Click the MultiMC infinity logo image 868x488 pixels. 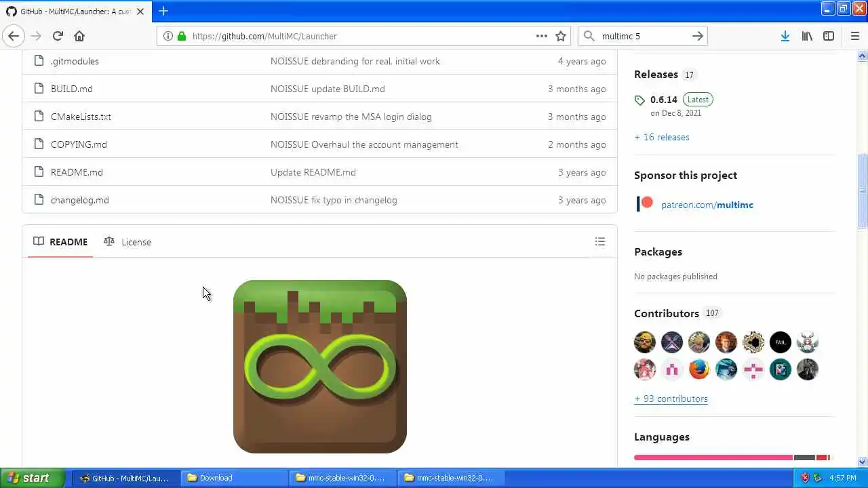point(320,367)
